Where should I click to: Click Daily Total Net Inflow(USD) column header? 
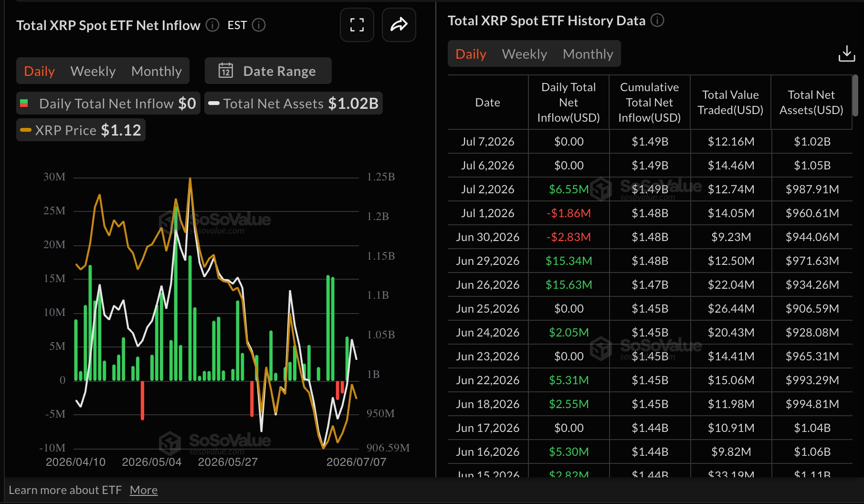click(x=569, y=102)
